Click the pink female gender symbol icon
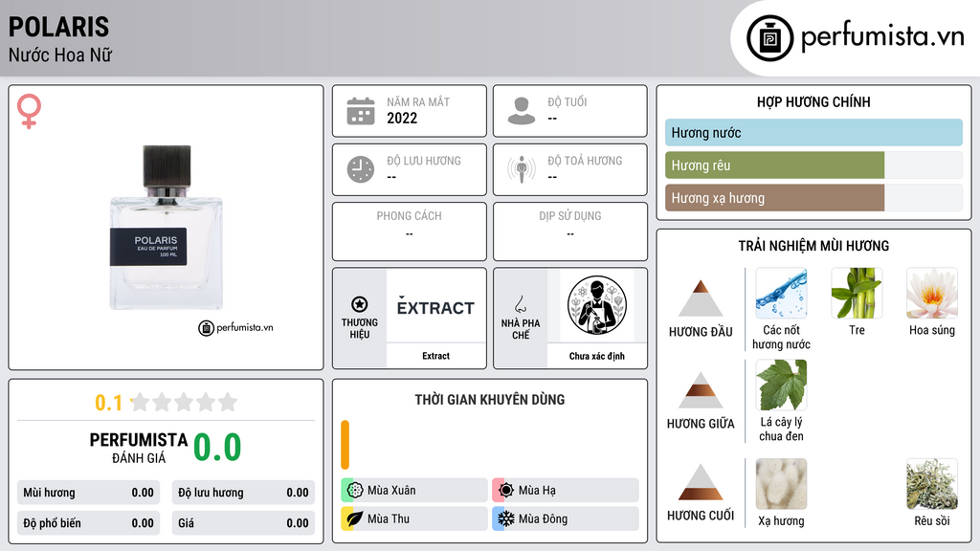The width and height of the screenshot is (980, 551). 29,111
